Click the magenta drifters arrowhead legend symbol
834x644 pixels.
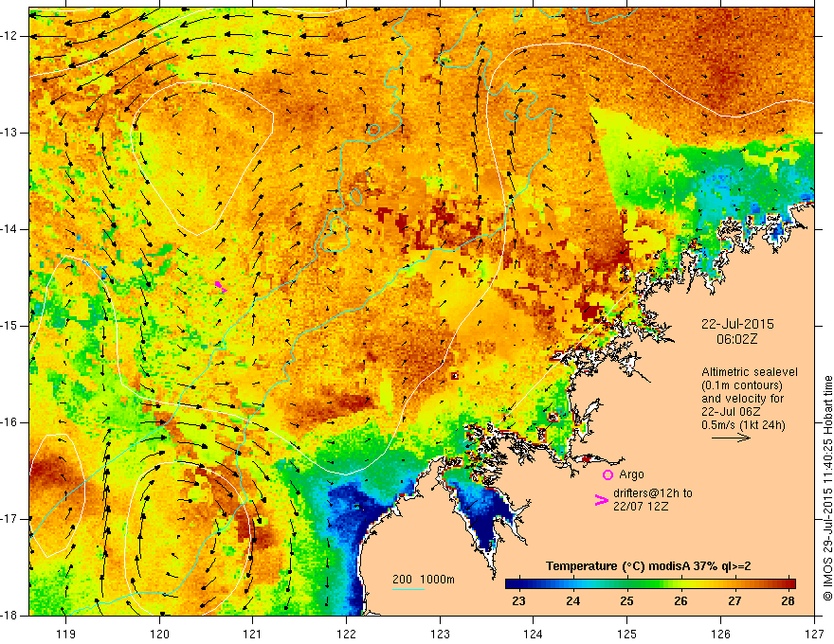pos(601,500)
